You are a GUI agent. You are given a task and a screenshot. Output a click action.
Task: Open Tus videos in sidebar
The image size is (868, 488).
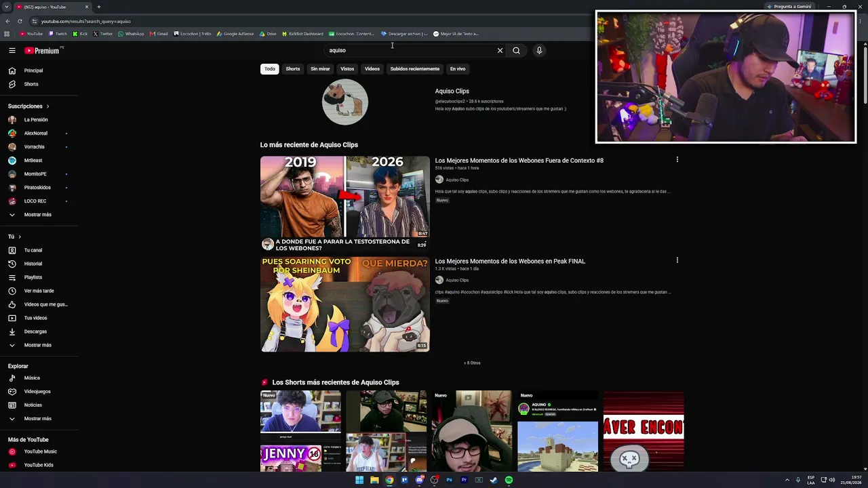[x=35, y=318]
